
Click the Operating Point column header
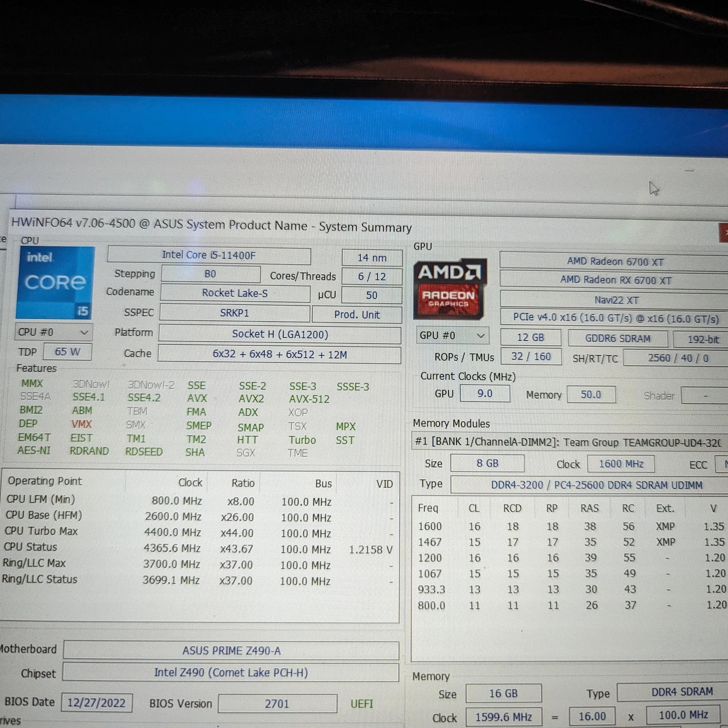point(45,481)
